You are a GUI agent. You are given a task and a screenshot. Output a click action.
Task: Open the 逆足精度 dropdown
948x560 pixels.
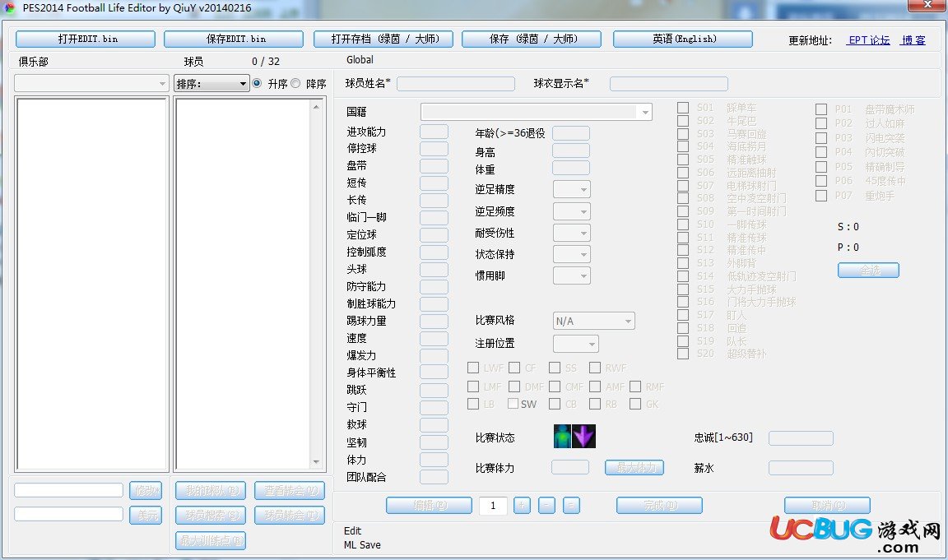pyautogui.click(x=572, y=190)
